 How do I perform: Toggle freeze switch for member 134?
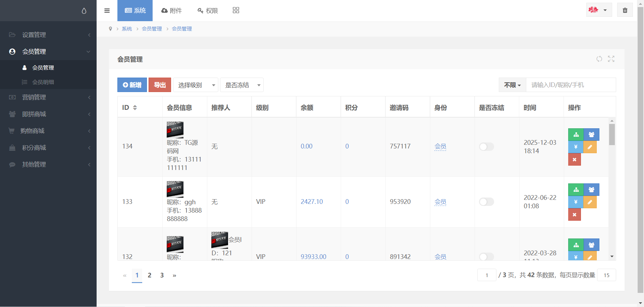click(486, 146)
